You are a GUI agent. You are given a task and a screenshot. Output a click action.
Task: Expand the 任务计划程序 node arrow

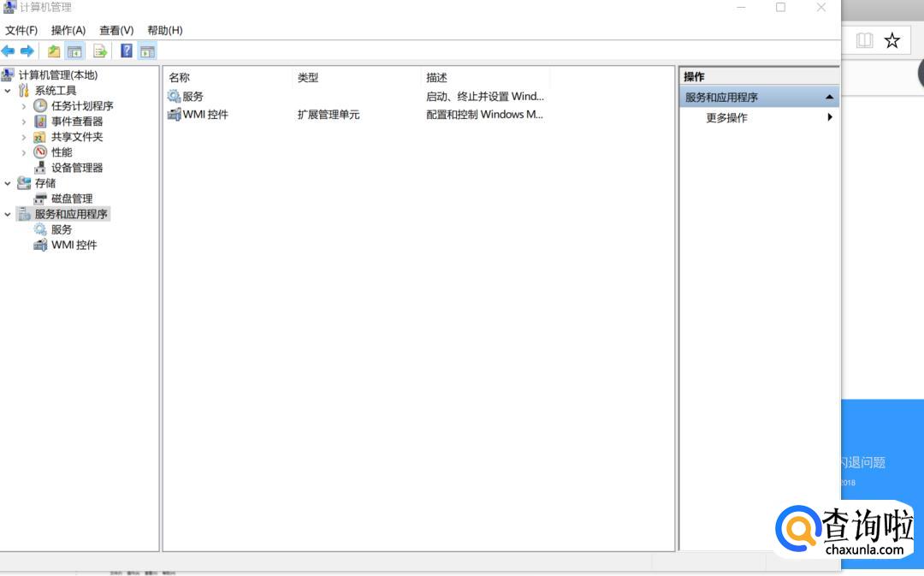[24, 106]
